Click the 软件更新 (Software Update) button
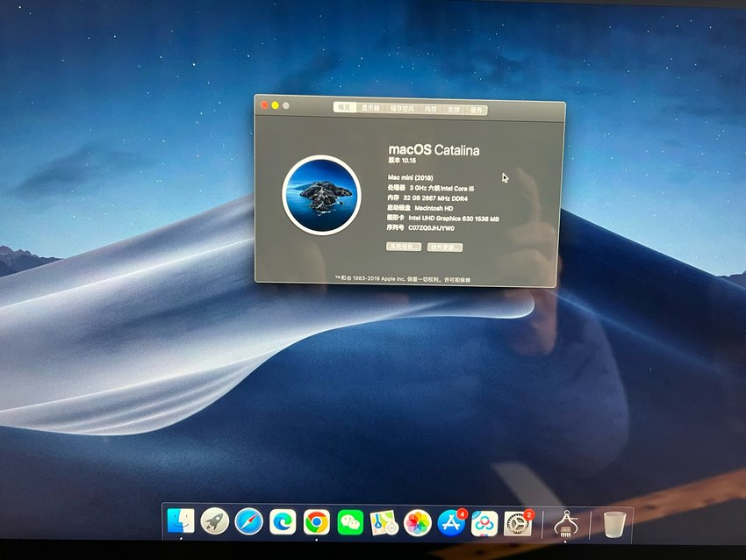Screen dimensions: 746x560 click(x=445, y=247)
